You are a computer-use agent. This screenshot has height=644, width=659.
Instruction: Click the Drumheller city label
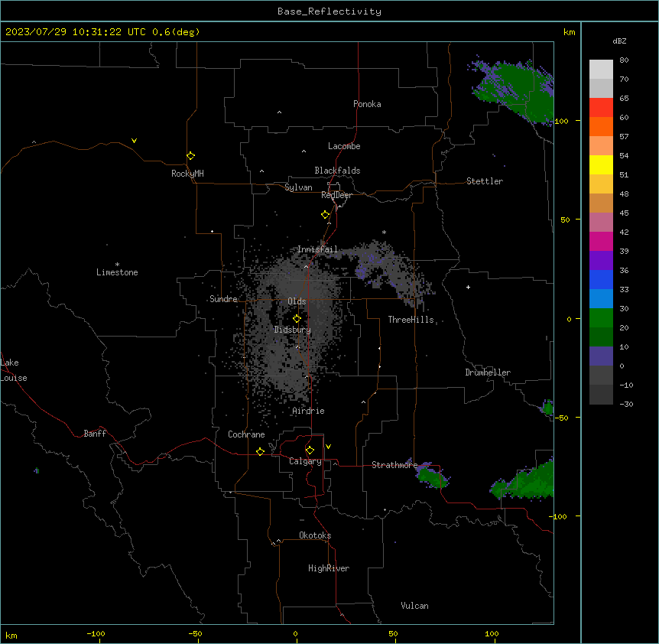488,372
